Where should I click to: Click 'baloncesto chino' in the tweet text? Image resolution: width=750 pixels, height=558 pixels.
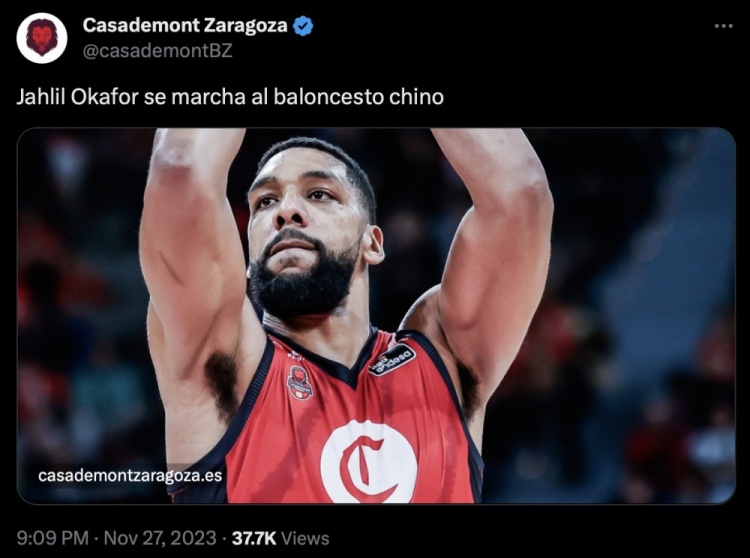(x=359, y=97)
